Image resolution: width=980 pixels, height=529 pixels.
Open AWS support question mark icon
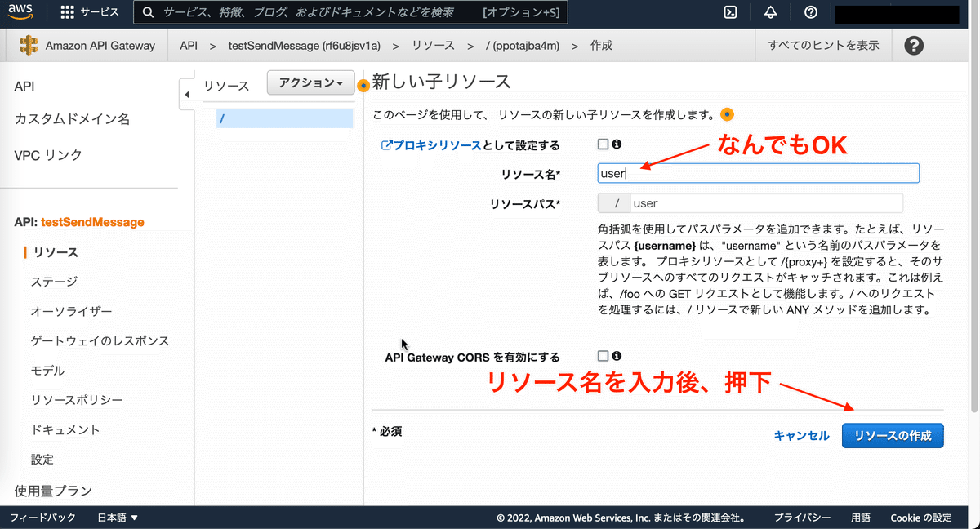pyautogui.click(x=810, y=12)
